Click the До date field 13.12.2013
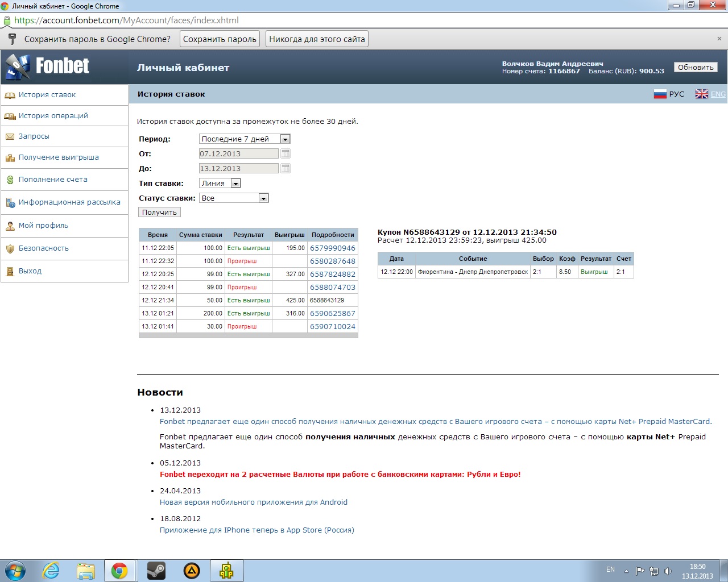Screen dimensions: 728x582 [239, 168]
